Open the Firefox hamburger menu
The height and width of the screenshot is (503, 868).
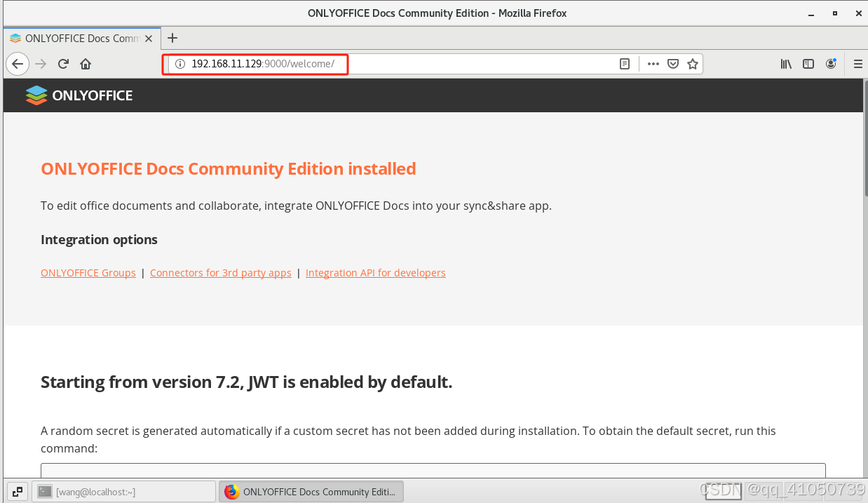857,64
